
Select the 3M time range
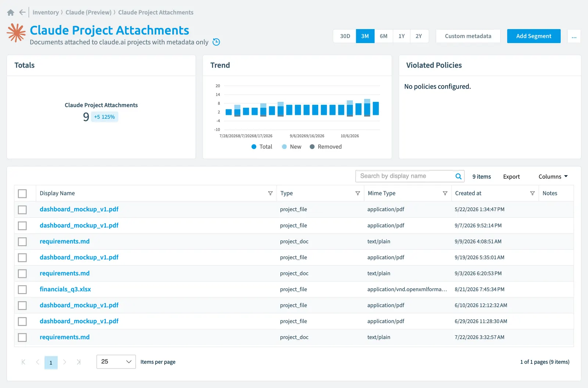tap(365, 36)
